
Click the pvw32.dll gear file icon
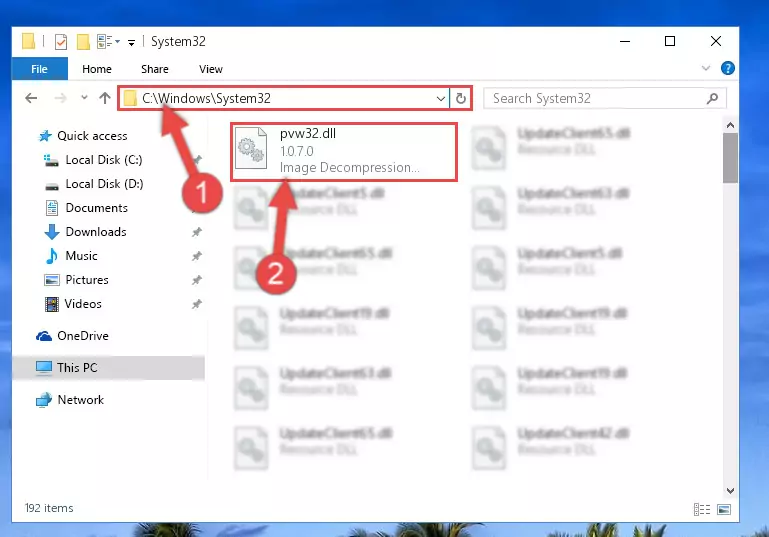pyautogui.click(x=251, y=148)
